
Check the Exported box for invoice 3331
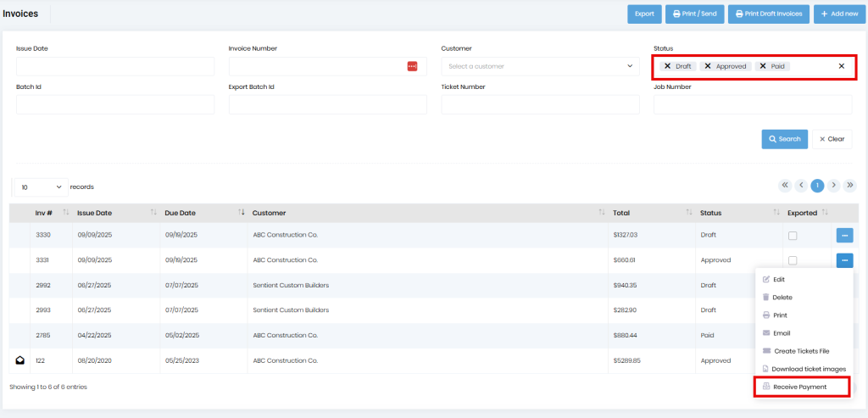[793, 260]
